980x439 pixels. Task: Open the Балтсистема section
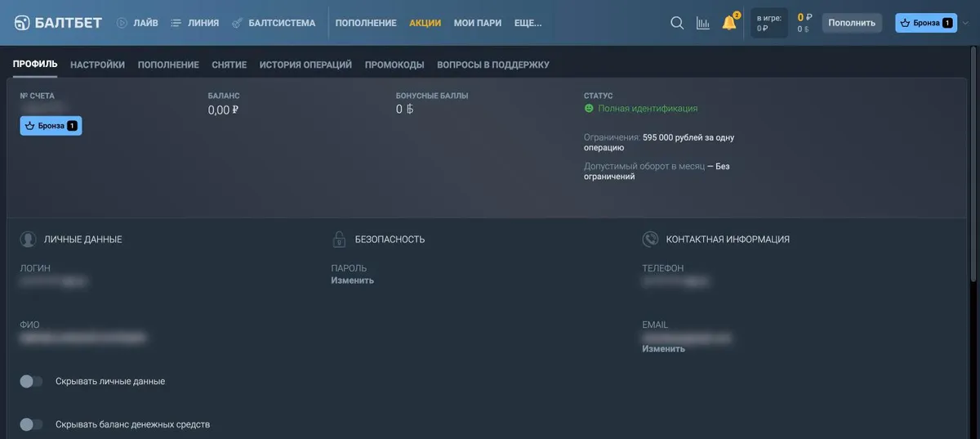coord(274,23)
